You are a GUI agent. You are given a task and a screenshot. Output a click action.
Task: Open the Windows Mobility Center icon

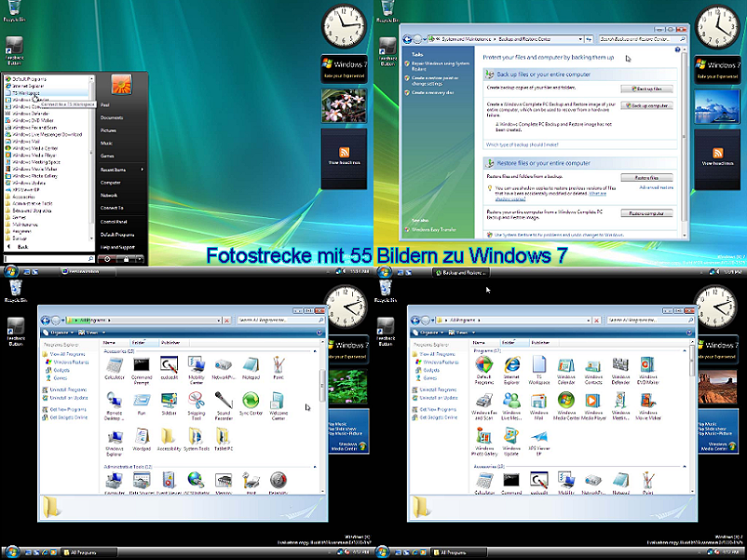(x=197, y=367)
